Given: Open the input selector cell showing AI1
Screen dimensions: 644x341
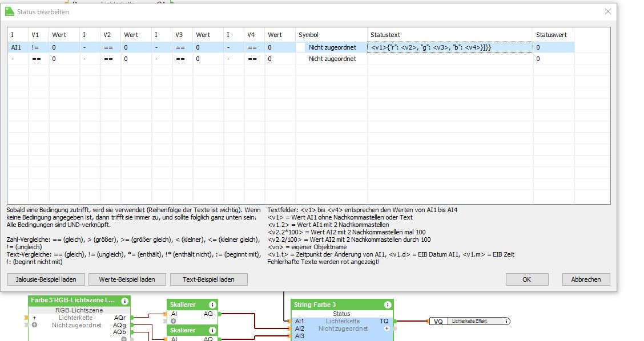Looking at the screenshot, I should point(17,48).
